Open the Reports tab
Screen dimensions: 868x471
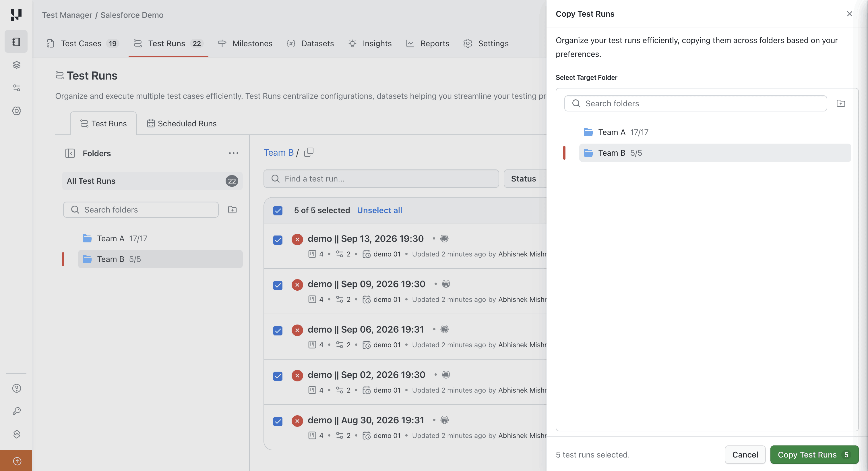428,43
